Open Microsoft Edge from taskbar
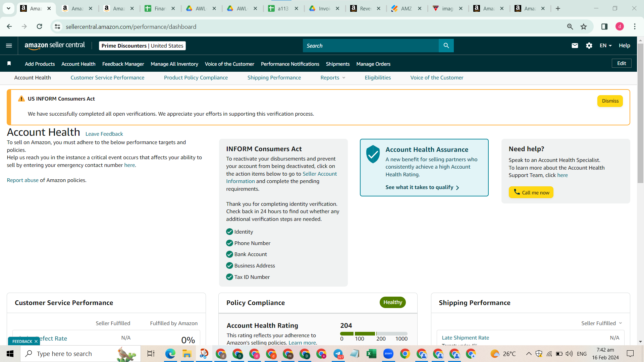The height and width of the screenshot is (362, 644). click(x=170, y=354)
